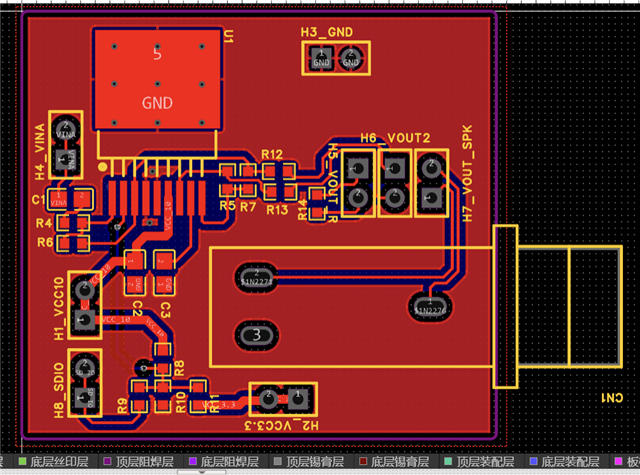Select square pad 1 of H4_VINA header
Image resolution: width=640 pixels, height=475 pixels.
[65, 159]
